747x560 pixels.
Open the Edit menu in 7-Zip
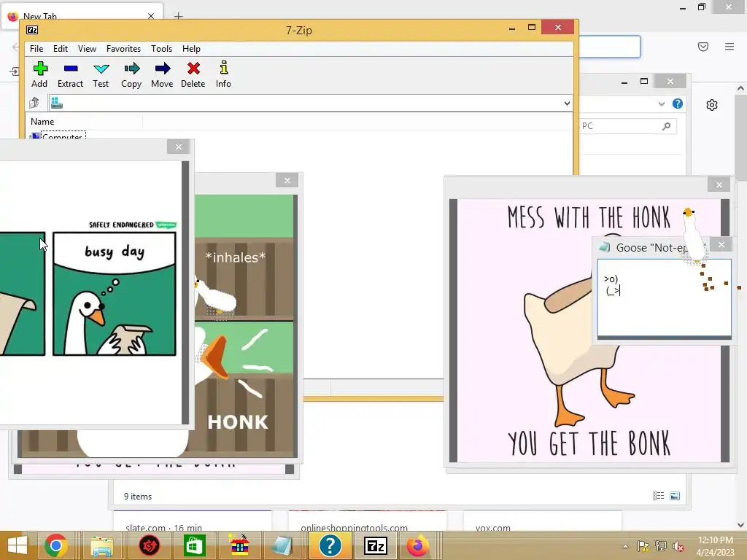coord(60,49)
